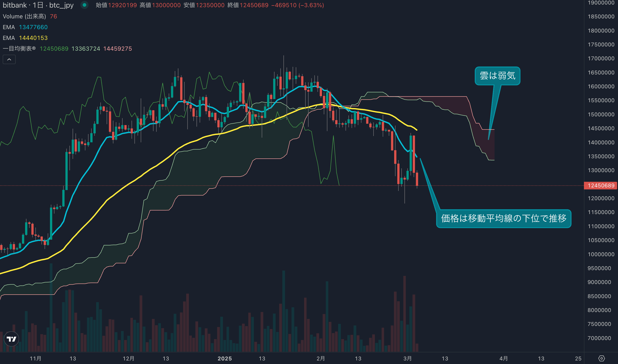Screen dimensions: 618x364
Task: Click the 終値 12450689 close value
Action: pos(254,5)
